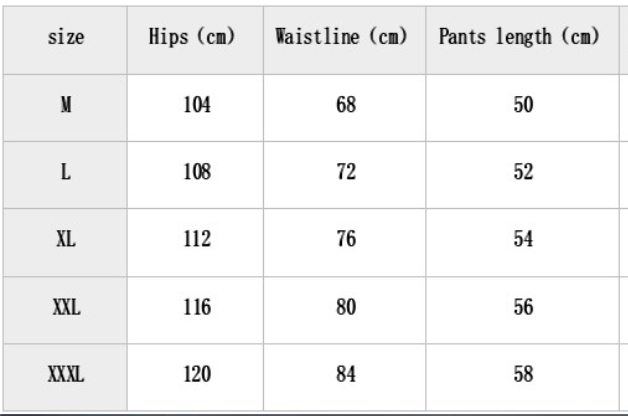
Task: Click the XL size cell
Action: [x=66, y=240]
